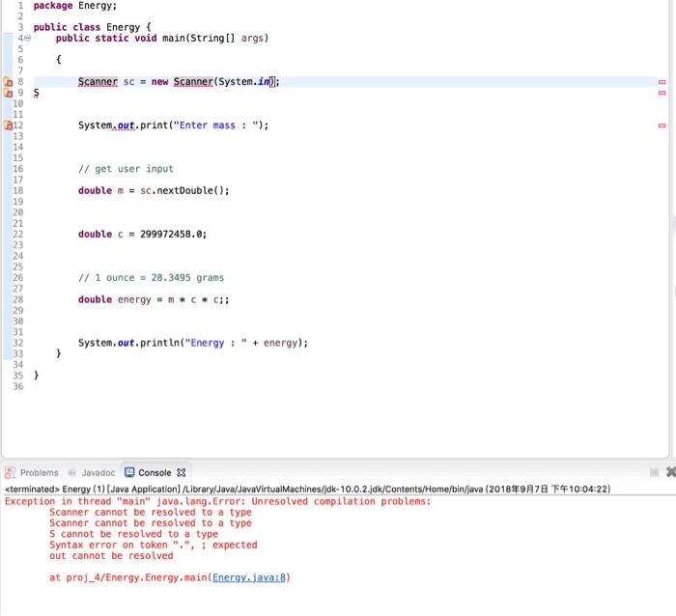Close the Console view tab

click(182, 473)
